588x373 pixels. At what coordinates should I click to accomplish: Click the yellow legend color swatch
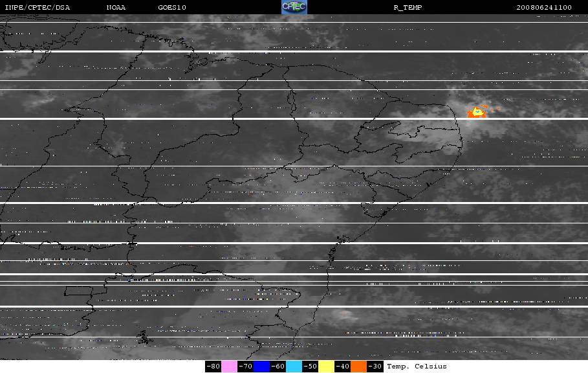(x=326, y=367)
